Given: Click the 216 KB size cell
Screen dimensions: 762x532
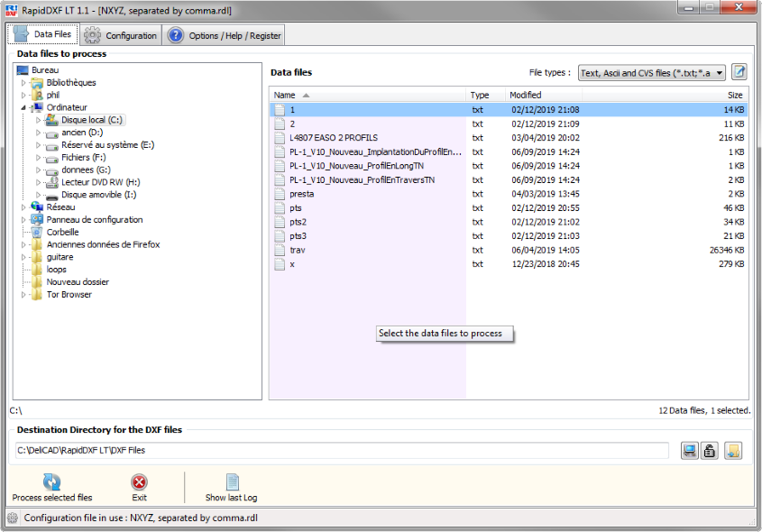Looking at the screenshot, I should (731, 138).
